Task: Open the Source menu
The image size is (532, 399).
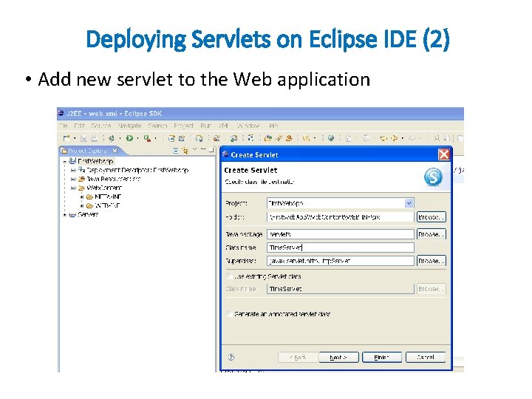Action: coord(100,126)
